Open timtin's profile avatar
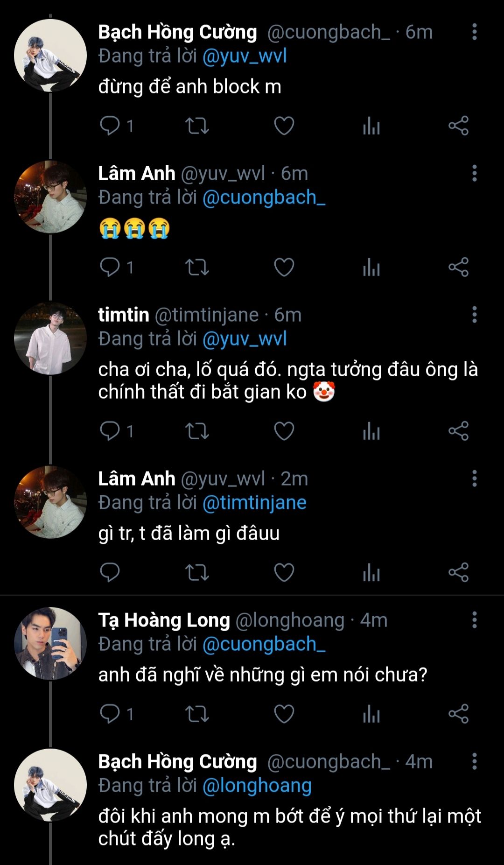This screenshot has width=504, height=865. [x=50, y=338]
